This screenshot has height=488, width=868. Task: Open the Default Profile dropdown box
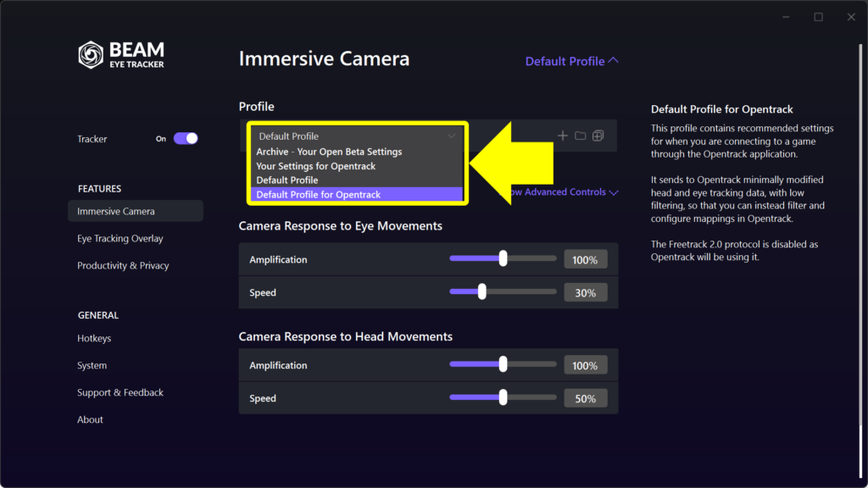tap(357, 136)
